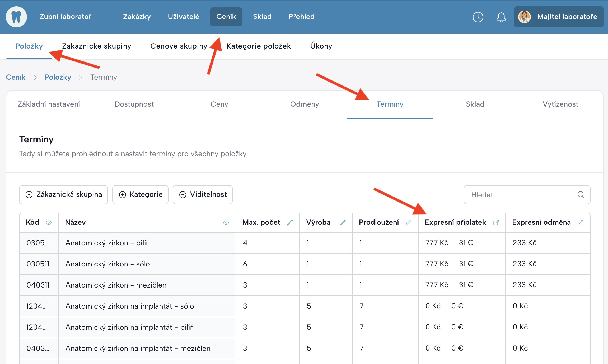This screenshot has width=608, height=364.
Task: Open notifications bell icon
Action: tap(501, 17)
